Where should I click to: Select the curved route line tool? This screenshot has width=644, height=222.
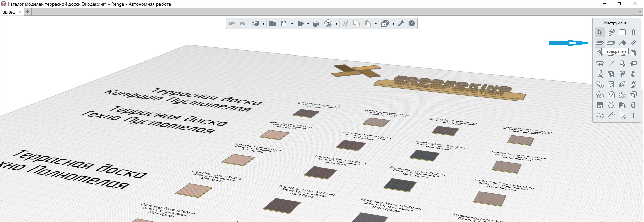point(611,115)
